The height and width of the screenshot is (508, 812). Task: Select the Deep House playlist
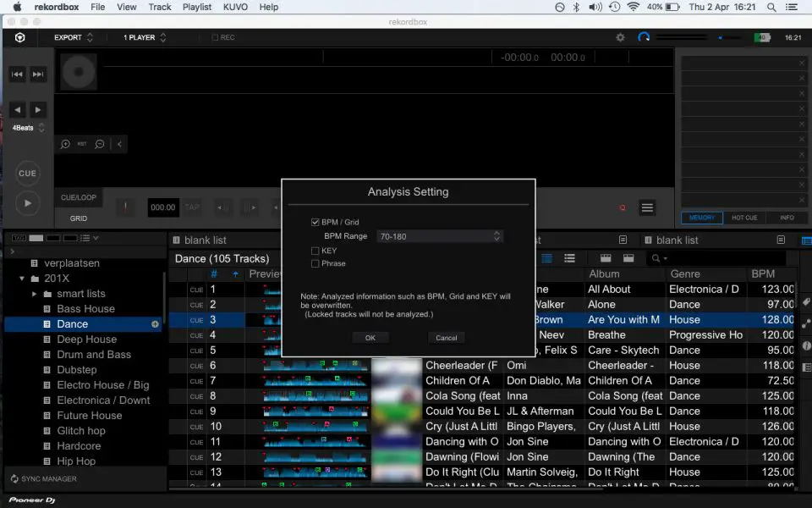[x=86, y=340]
